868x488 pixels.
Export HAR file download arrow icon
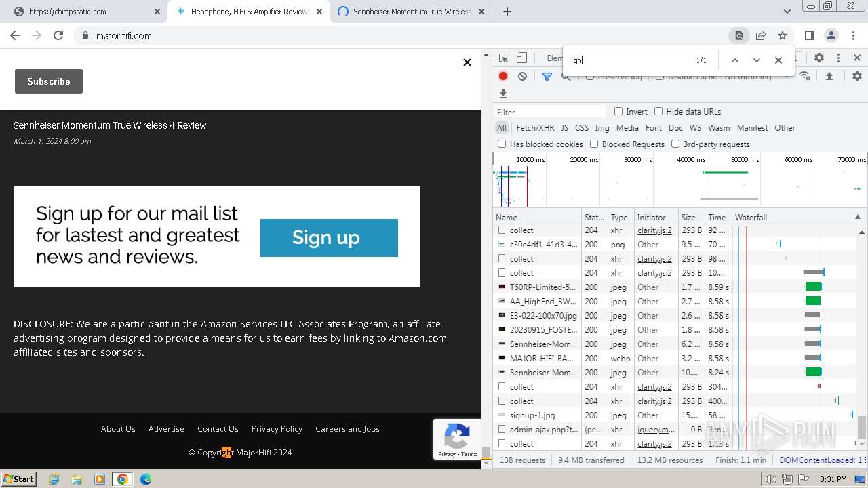[x=503, y=94]
